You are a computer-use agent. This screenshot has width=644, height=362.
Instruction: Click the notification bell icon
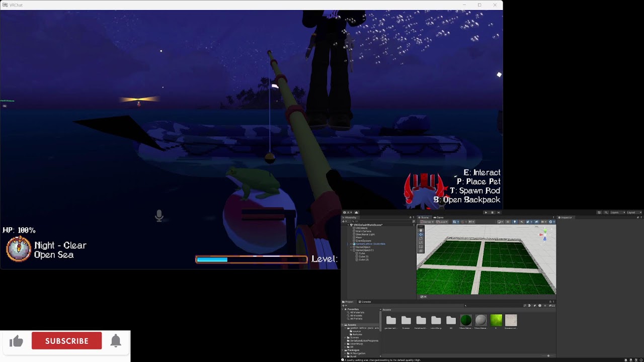116,341
